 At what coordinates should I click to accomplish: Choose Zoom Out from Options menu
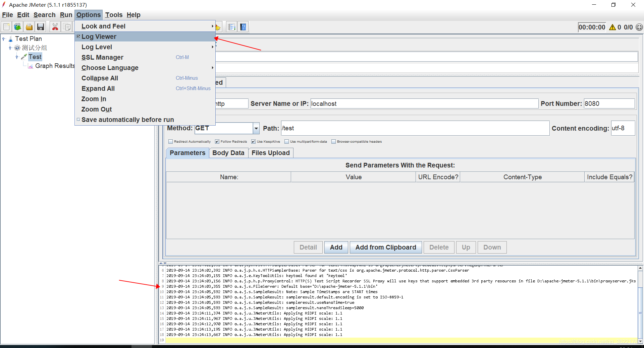145,109
